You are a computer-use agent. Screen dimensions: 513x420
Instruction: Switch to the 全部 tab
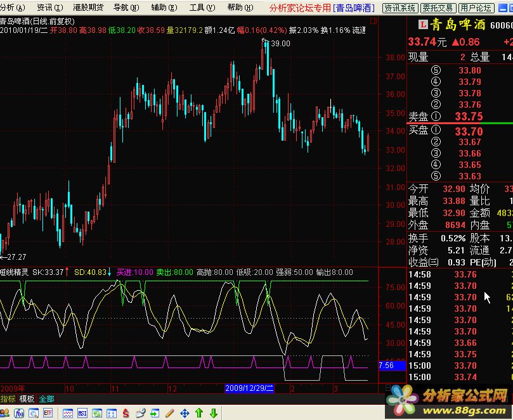click(47, 398)
